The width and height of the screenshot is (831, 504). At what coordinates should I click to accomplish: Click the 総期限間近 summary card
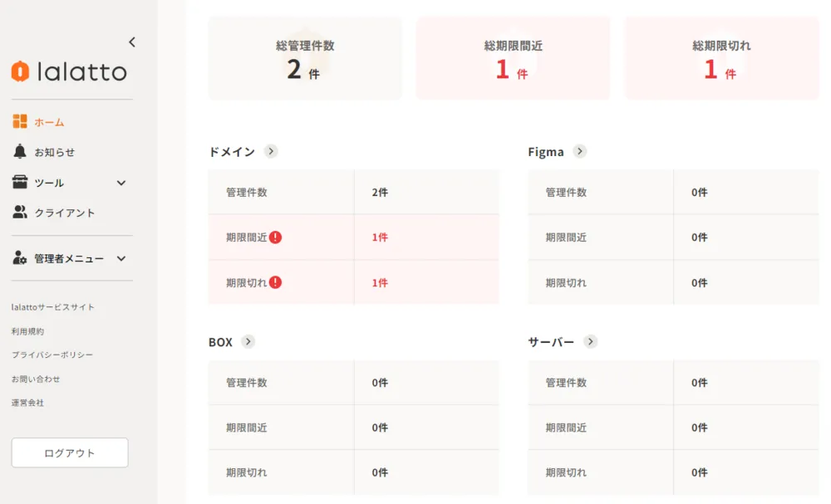513,58
